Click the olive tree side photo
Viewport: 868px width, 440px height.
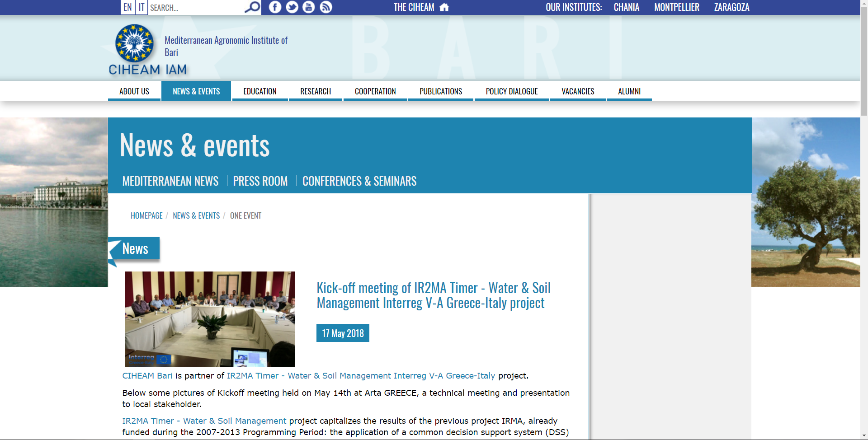pos(806,202)
